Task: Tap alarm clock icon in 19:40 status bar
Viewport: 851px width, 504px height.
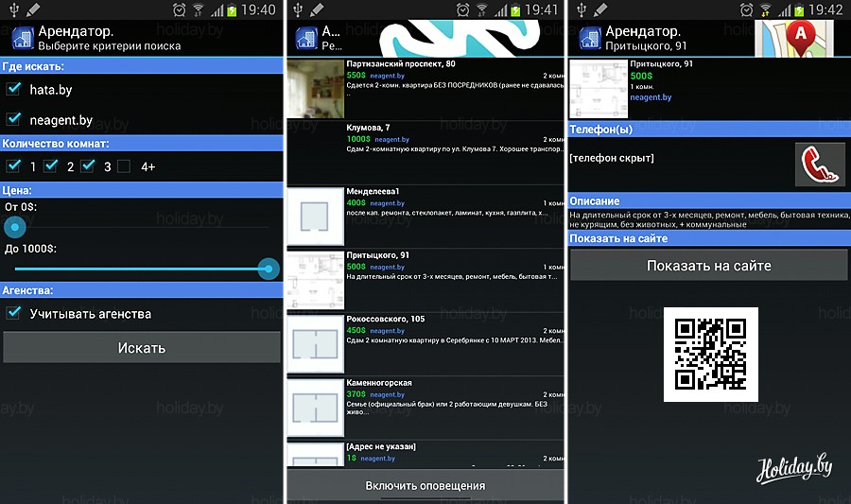Action: click(x=181, y=10)
